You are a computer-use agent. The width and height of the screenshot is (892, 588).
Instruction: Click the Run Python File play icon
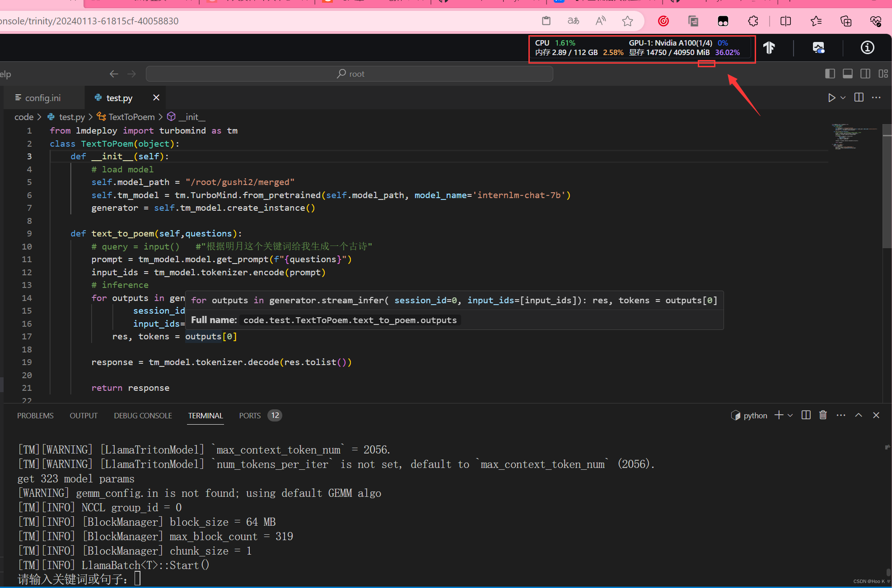pos(831,98)
